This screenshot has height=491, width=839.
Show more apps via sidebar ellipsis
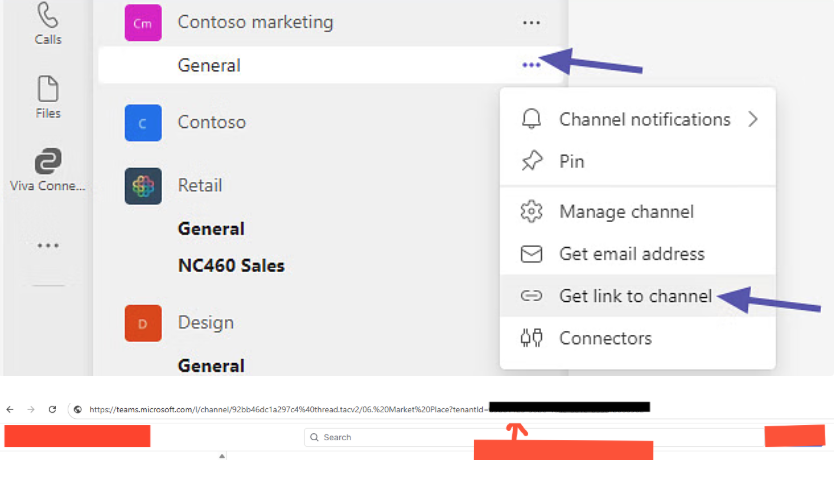[x=48, y=246]
